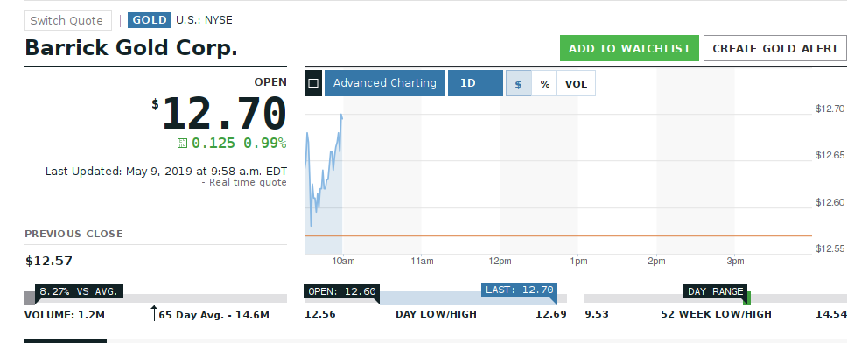Viewport: 868px width, 343px height.
Task: Select the dollar sign chart mode
Action: click(x=519, y=83)
